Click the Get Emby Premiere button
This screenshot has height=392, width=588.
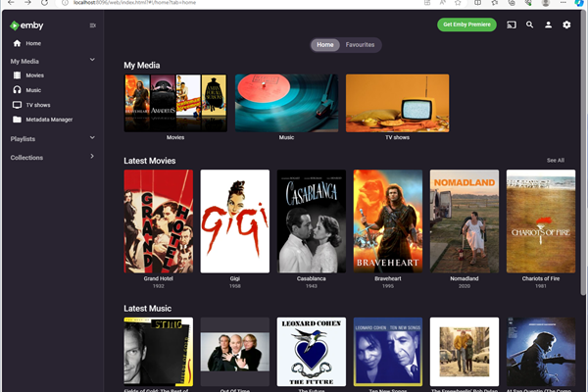pyautogui.click(x=466, y=24)
